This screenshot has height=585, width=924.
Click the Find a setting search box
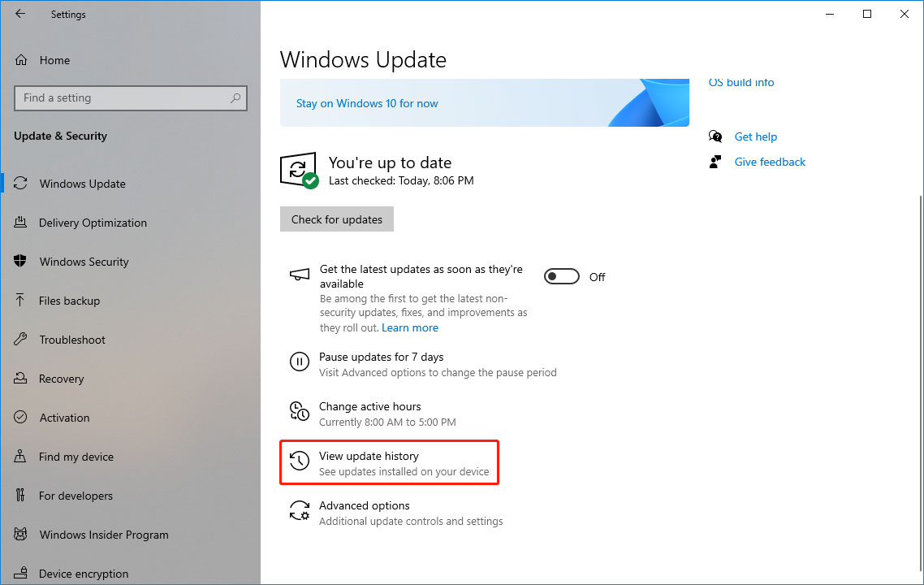pos(130,97)
